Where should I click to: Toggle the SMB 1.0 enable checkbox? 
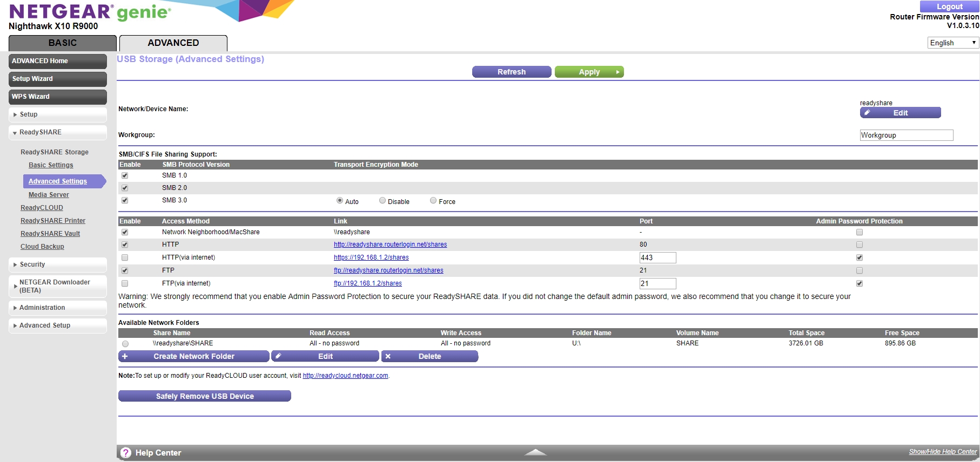tap(125, 175)
